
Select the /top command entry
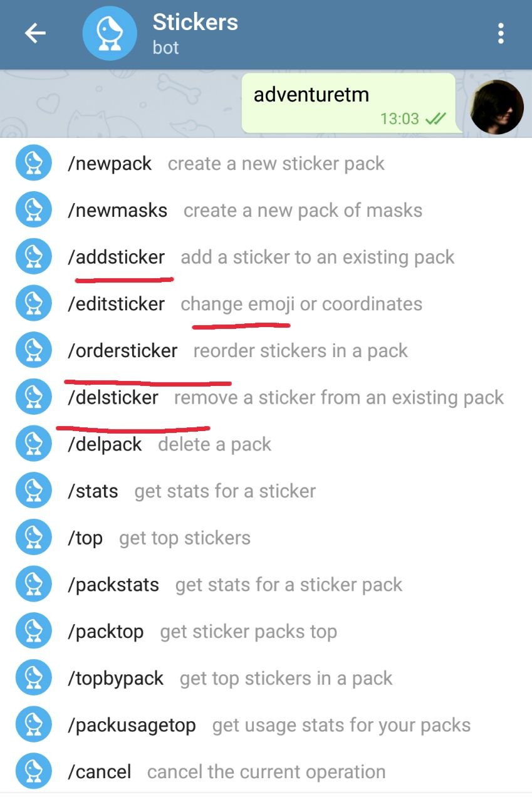pos(266,538)
